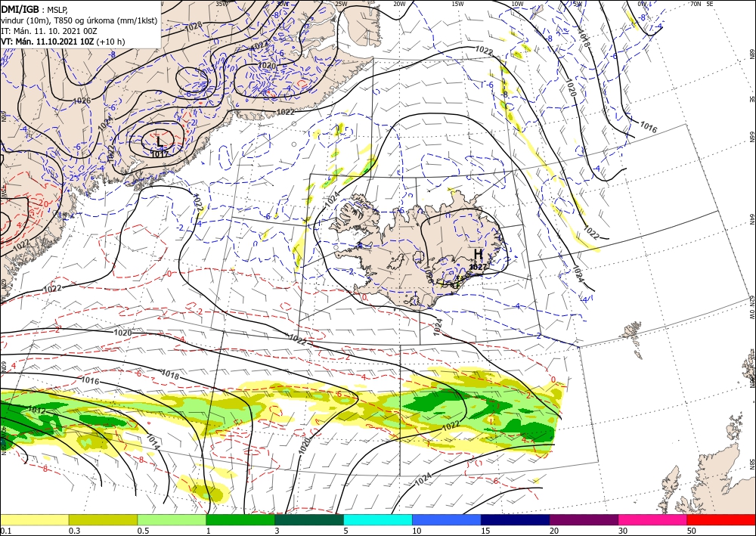Pick the blue 10–15 legend swatch

(447, 519)
